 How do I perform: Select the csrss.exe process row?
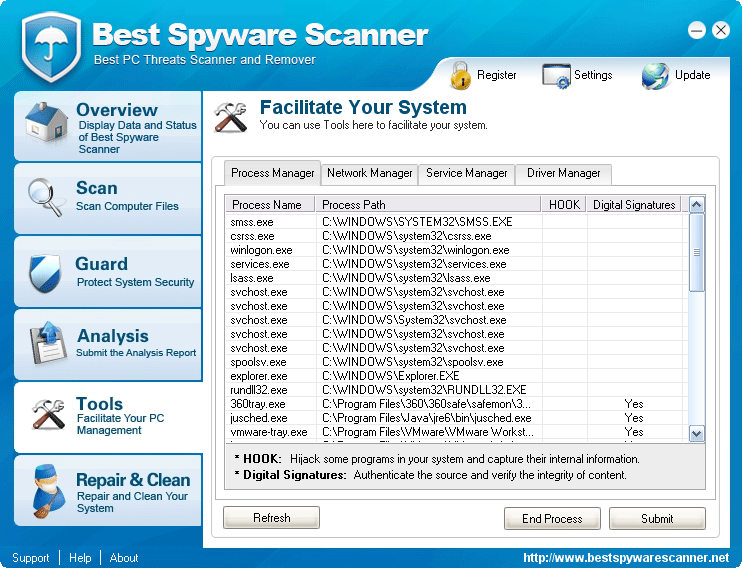click(x=456, y=236)
